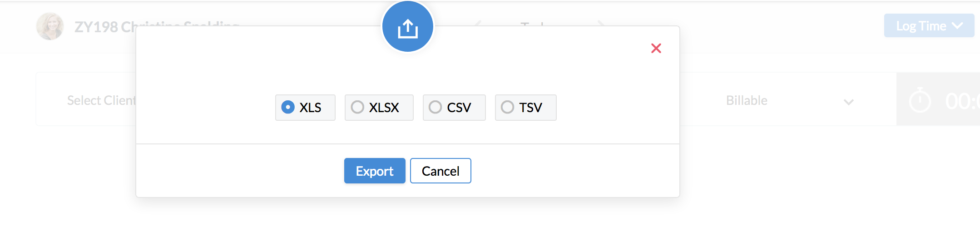Click partially hidden label between navigation arrows

point(532,23)
